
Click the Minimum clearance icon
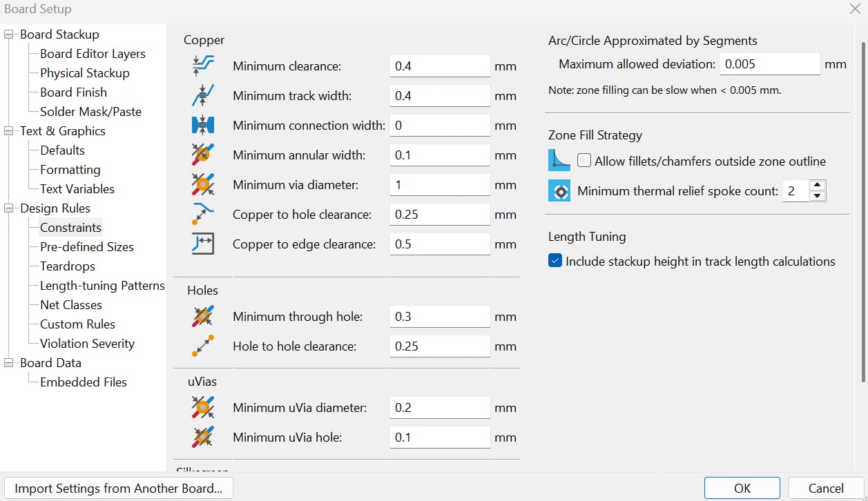click(x=202, y=66)
